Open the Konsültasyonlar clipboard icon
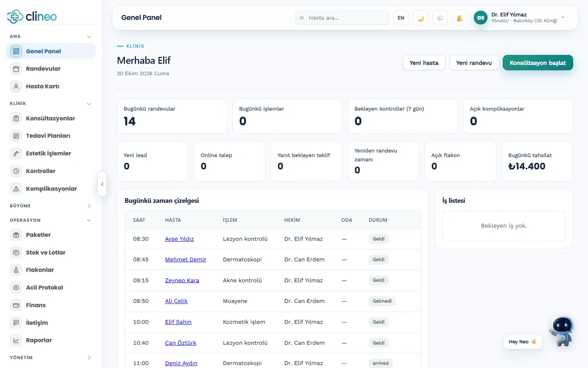 point(16,118)
